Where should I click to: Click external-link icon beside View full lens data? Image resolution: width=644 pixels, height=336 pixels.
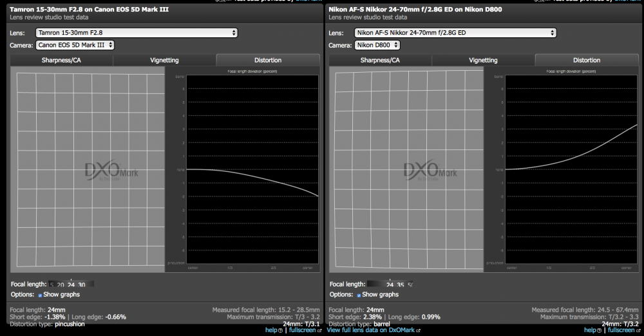419,330
